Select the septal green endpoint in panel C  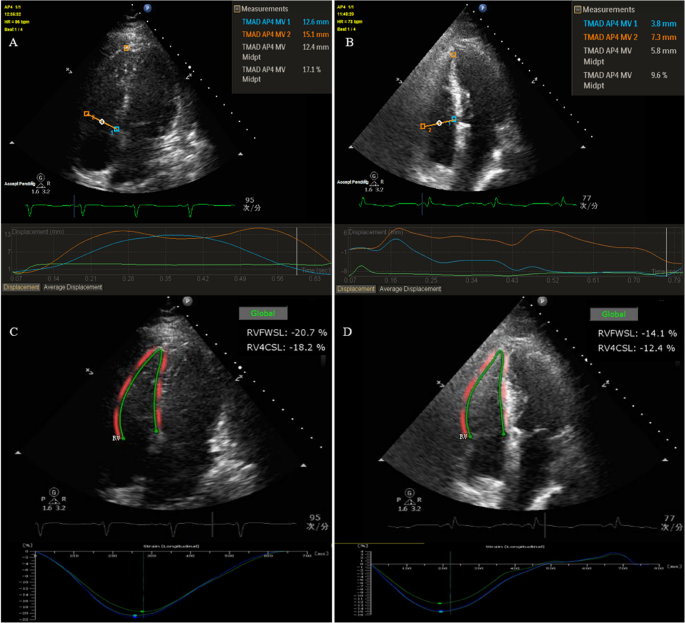[x=156, y=431]
